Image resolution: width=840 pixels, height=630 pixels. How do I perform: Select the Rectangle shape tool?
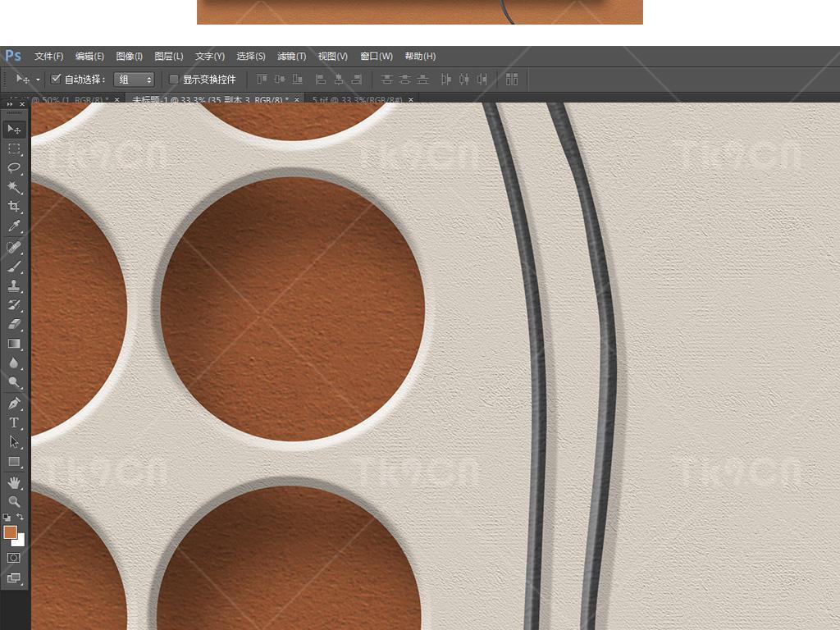coord(14,461)
